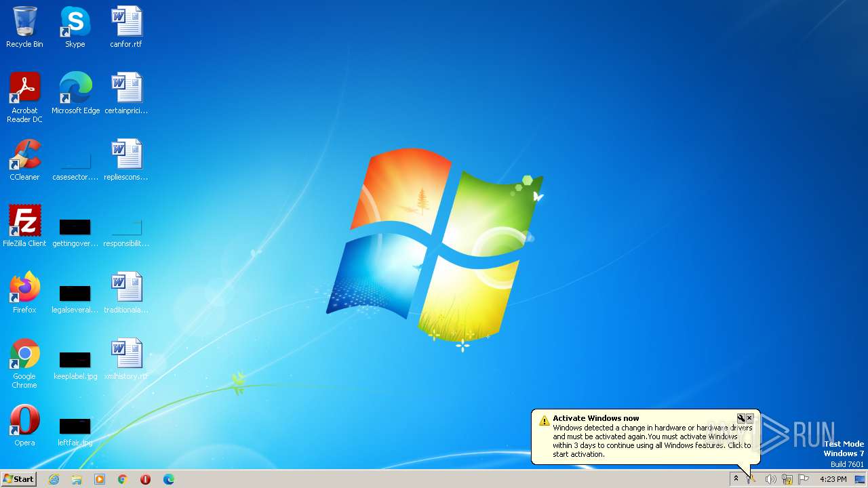This screenshot has width=868, height=488.
Task: Open Windows Explorer folder in taskbar
Action: (77, 479)
